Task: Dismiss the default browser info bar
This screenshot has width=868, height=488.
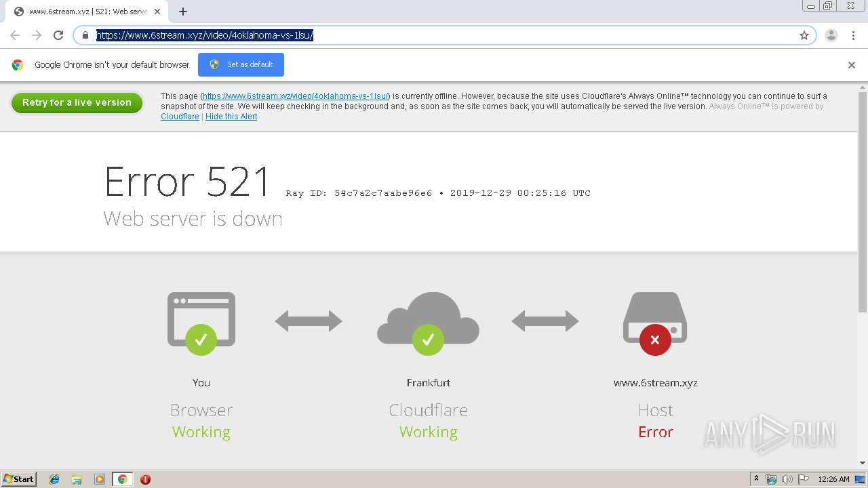Action: pos(852,65)
